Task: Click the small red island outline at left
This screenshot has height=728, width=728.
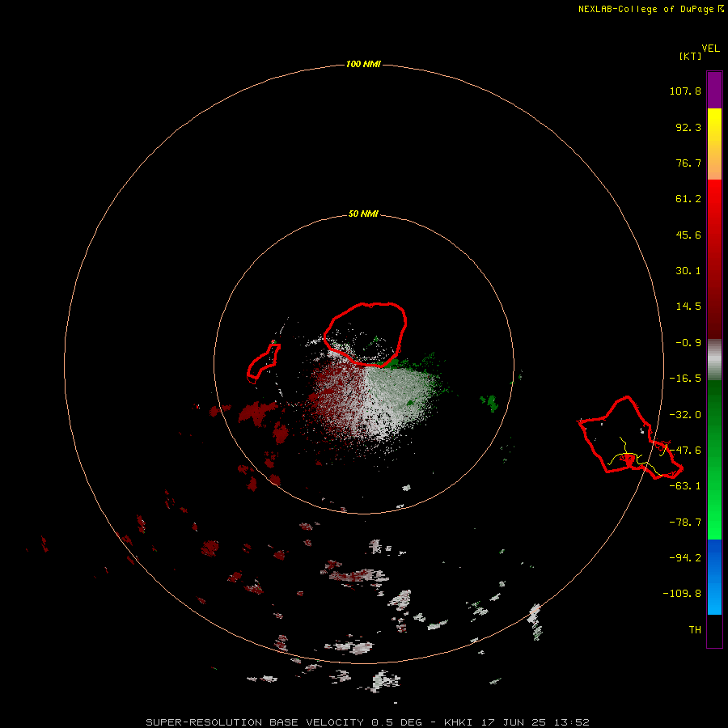Action: 264,362
